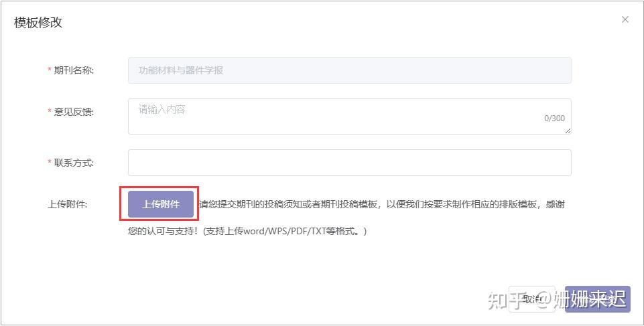Screen dimensions: 644x326
Task: Click the 联系方式 field label
Action: (74, 163)
